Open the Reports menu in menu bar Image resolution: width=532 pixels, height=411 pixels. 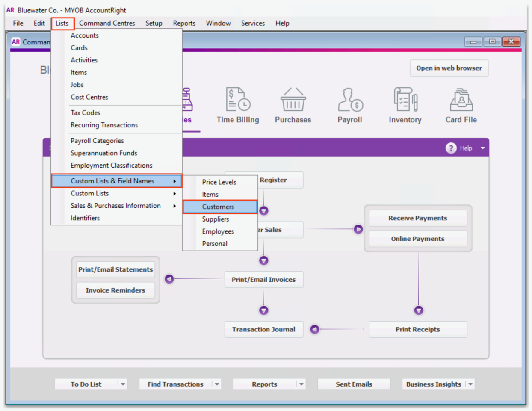[x=184, y=23]
